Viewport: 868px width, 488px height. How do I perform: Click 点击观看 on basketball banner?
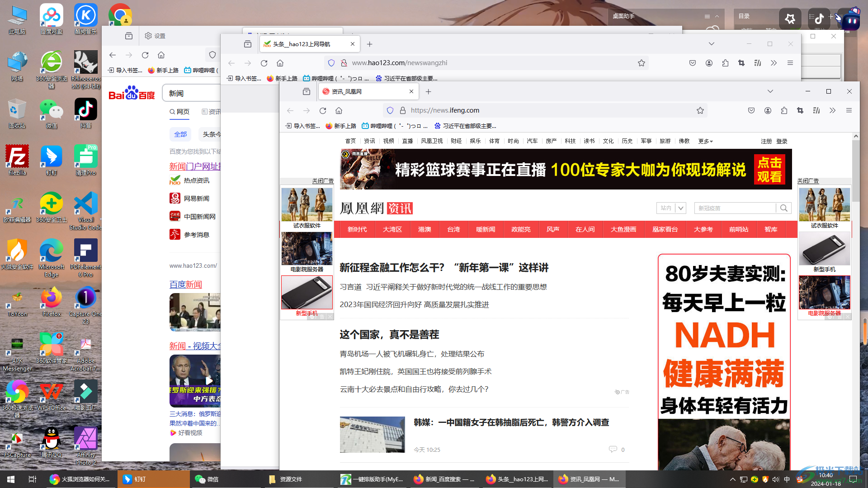click(x=769, y=170)
